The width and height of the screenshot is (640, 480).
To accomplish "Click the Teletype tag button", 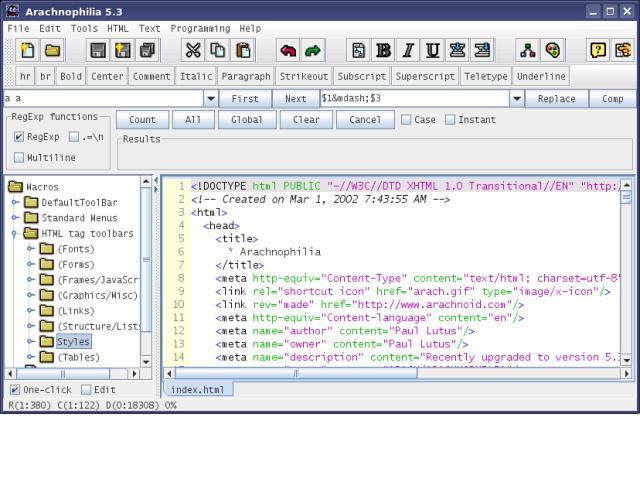I will tap(486, 76).
